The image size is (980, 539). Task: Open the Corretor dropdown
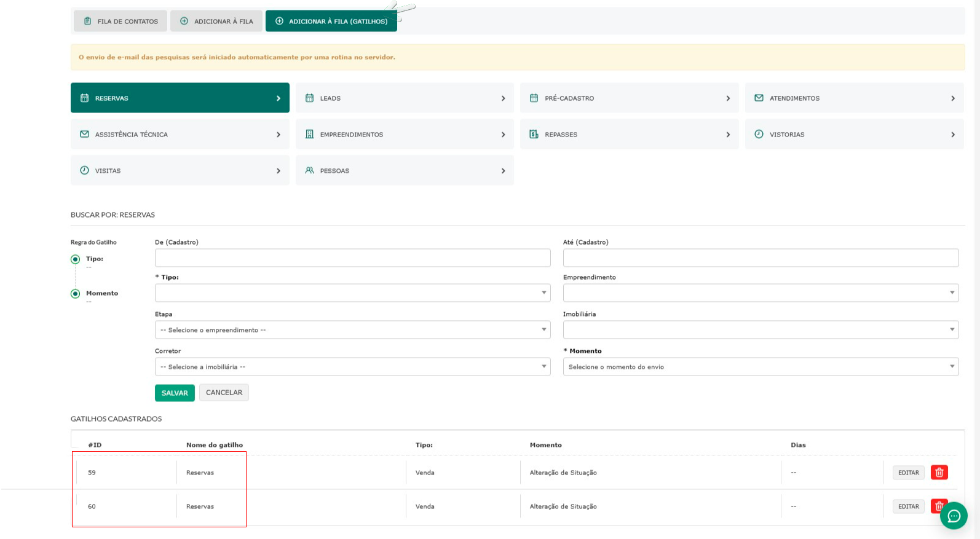[x=352, y=366]
